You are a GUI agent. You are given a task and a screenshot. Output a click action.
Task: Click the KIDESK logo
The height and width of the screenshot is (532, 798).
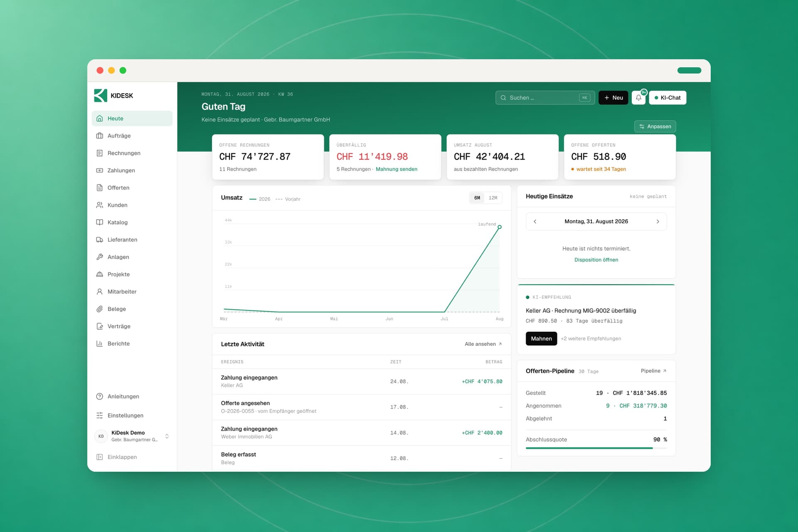click(x=113, y=96)
